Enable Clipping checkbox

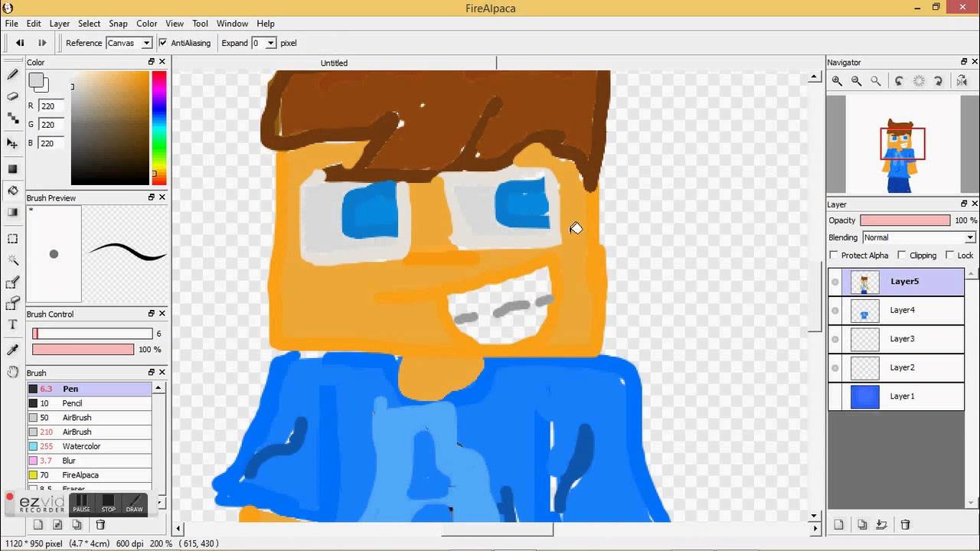point(902,255)
